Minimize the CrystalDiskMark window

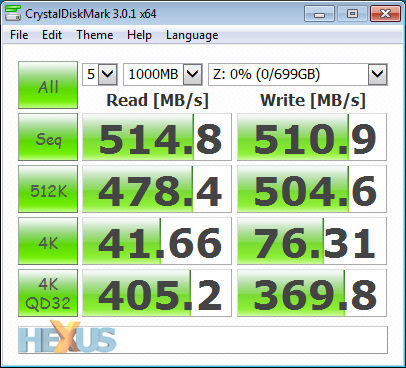click(x=319, y=14)
